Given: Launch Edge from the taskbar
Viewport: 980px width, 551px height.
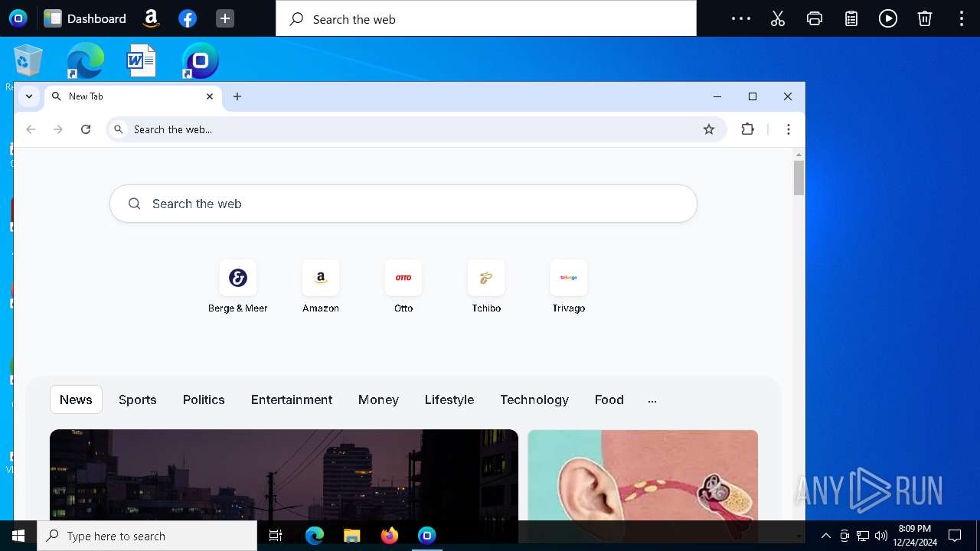Looking at the screenshot, I should point(315,536).
